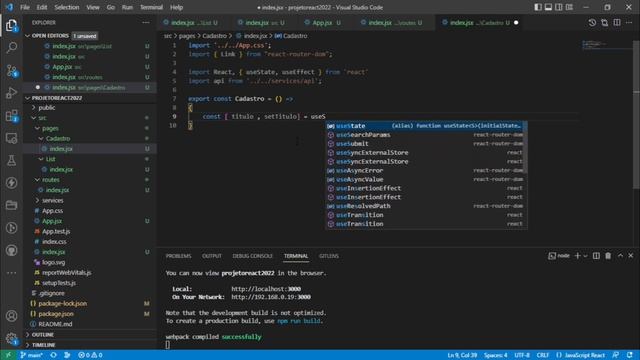640x360 pixels.
Task: Open the Extensions view
Action: tap(11, 116)
